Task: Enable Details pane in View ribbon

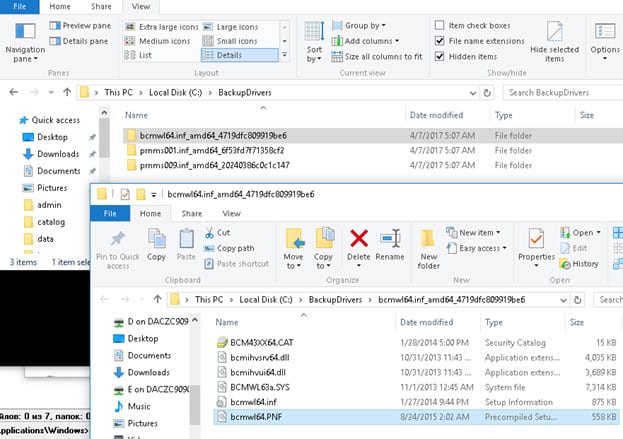Action: coord(79,41)
